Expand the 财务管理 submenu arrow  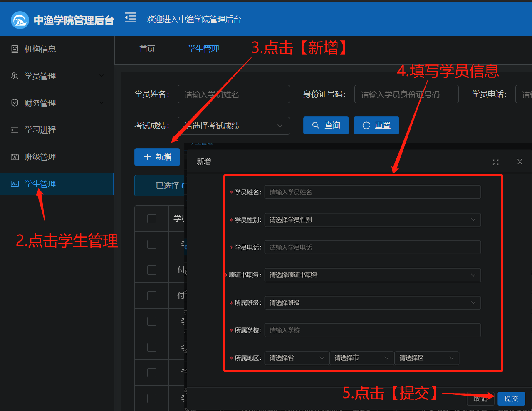point(102,103)
